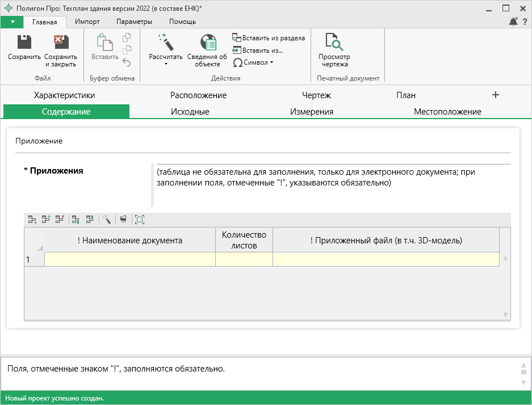Screen dimensions: 532x405
Task: Click the Сохранить (Save) ribbon icon
Action: click(24, 48)
